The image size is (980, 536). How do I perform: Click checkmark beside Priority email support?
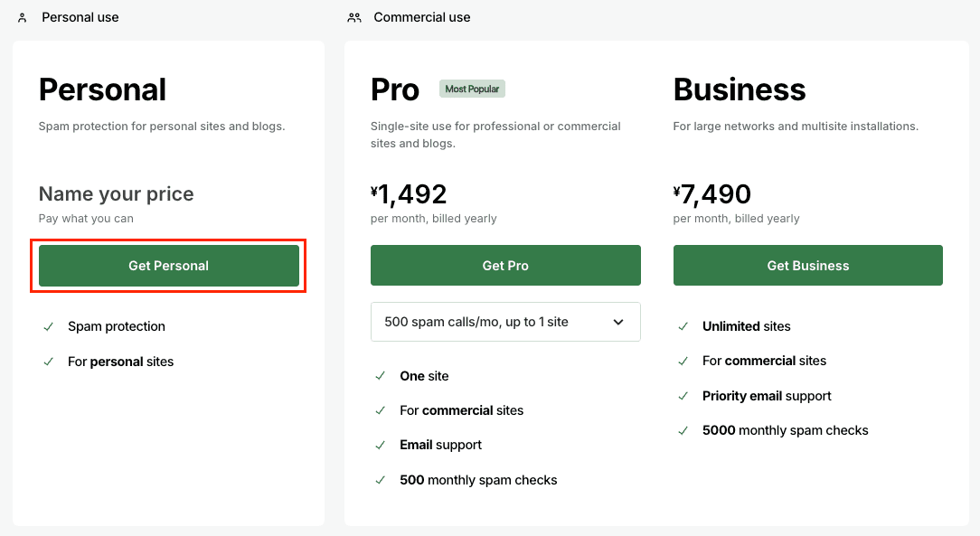[683, 396]
